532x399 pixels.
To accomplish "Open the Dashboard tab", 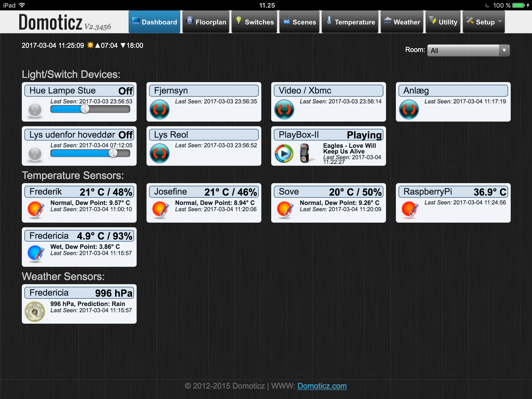I will [154, 22].
